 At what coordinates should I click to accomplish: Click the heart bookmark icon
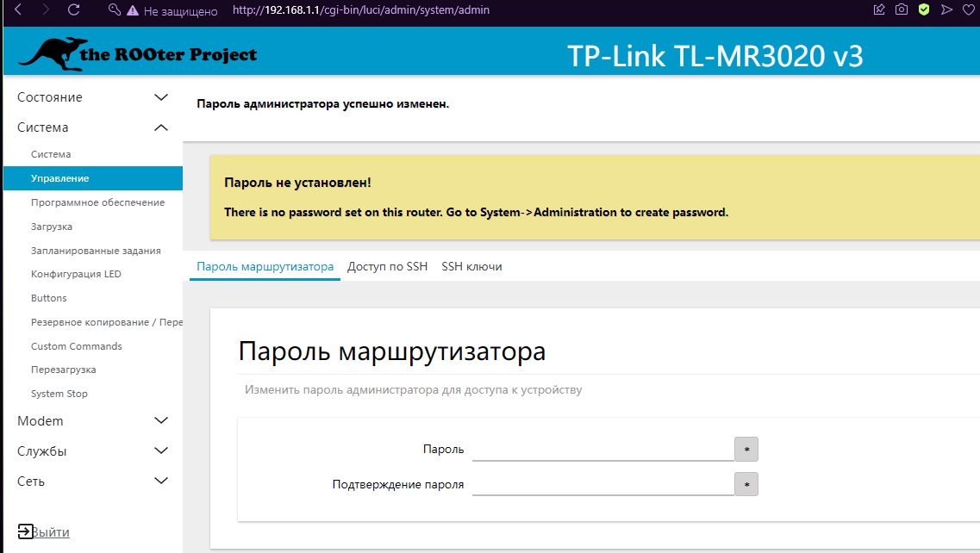[969, 9]
